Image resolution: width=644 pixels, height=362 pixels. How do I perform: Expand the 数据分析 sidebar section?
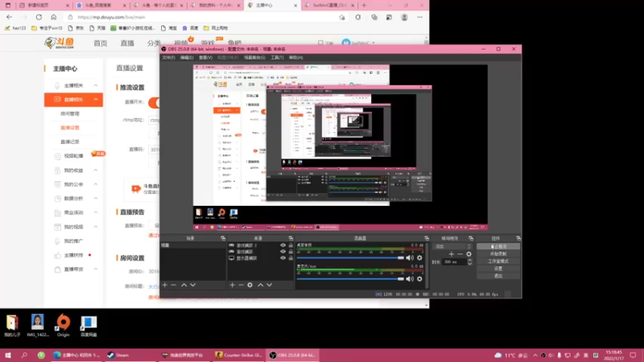[x=95, y=198]
